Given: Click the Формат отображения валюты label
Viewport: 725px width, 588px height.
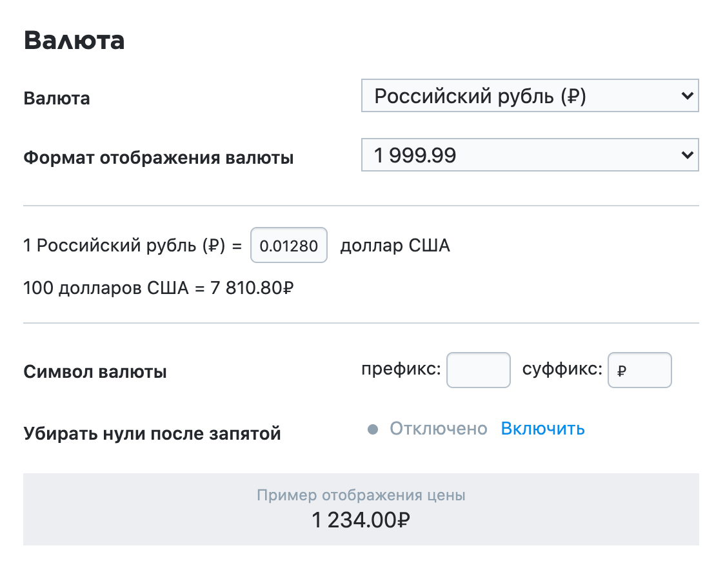Looking at the screenshot, I should tap(159, 157).
